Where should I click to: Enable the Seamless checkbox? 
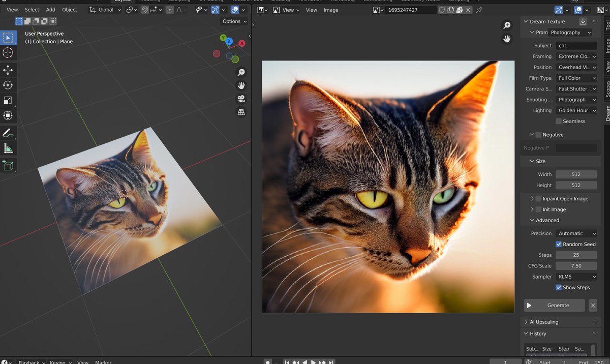(559, 121)
